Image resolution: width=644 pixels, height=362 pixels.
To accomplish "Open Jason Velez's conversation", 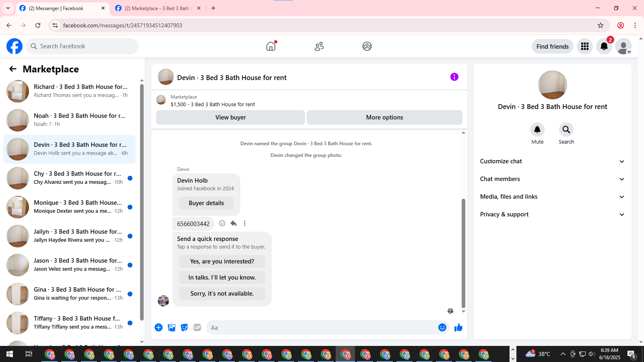I will (x=69, y=265).
